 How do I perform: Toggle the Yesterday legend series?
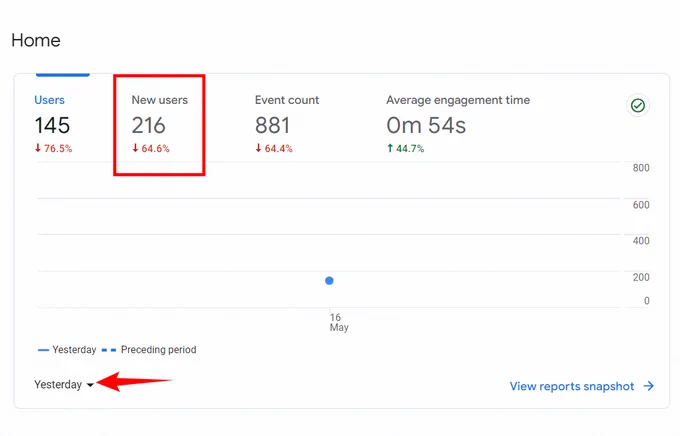67,350
